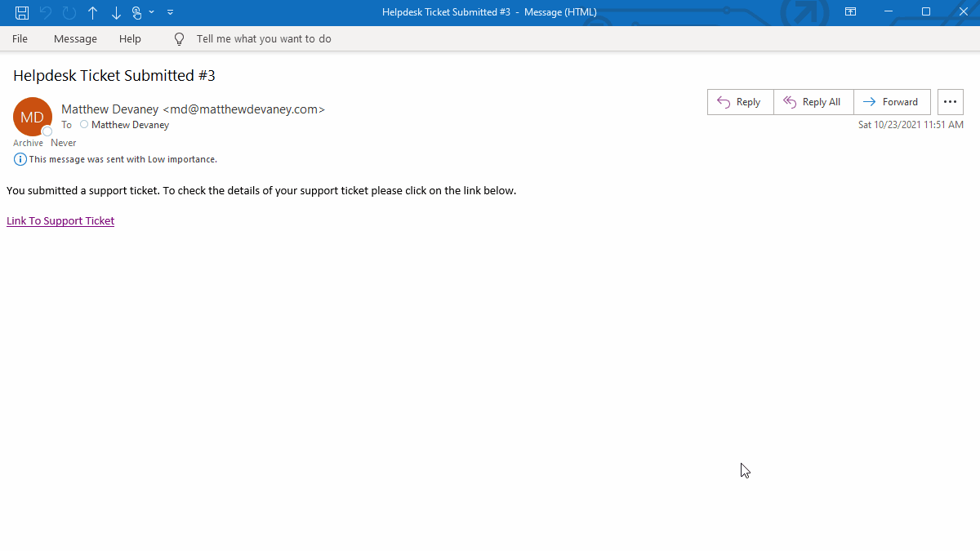Click the Undo icon in the title bar
This screenshot has height=551, width=980.
(46, 12)
